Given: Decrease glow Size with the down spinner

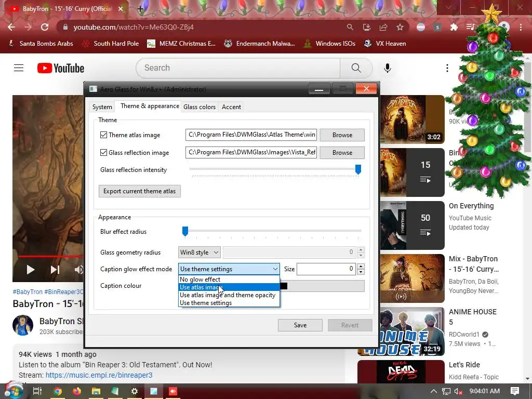Looking at the screenshot, I should tap(361, 272).
